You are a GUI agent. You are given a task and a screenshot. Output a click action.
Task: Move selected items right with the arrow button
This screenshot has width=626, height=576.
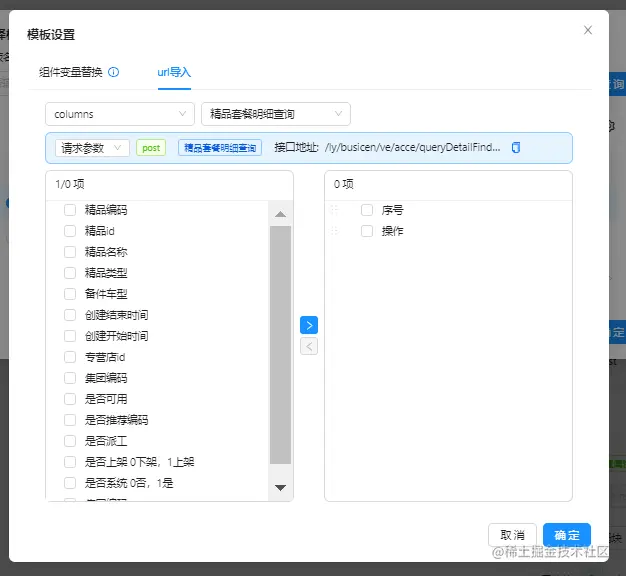[x=309, y=325]
